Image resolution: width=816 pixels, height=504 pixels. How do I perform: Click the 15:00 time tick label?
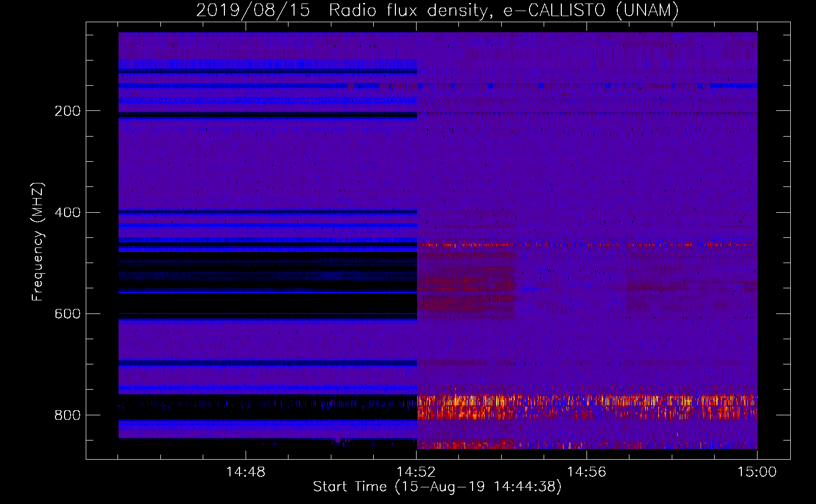[757, 472]
